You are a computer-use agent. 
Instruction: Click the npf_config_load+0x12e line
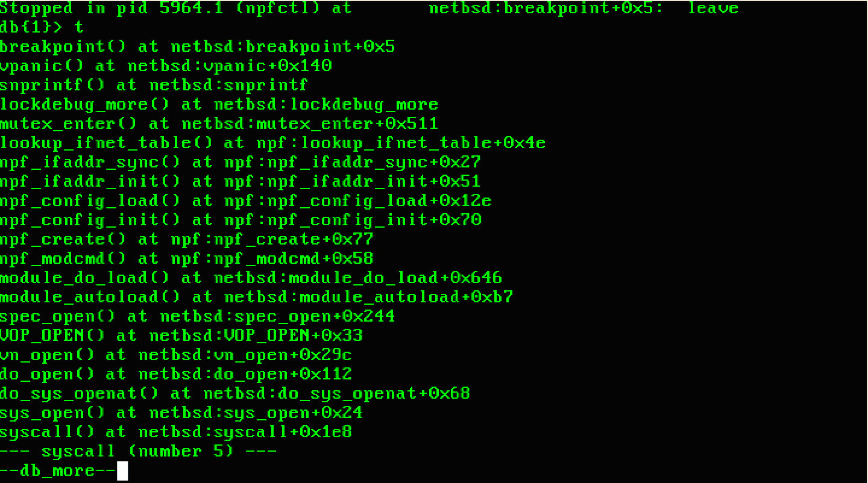tap(246, 201)
